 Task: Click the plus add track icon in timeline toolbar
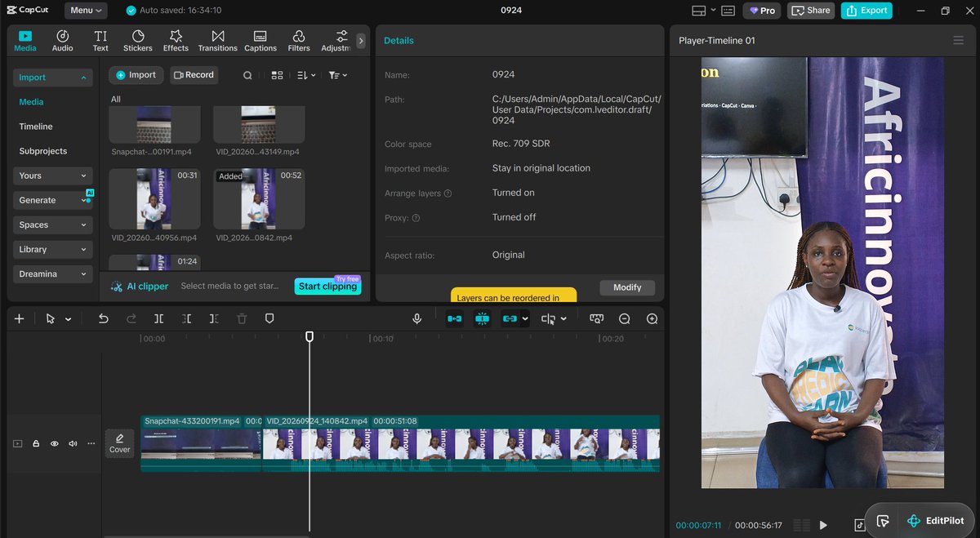pos(20,319)
